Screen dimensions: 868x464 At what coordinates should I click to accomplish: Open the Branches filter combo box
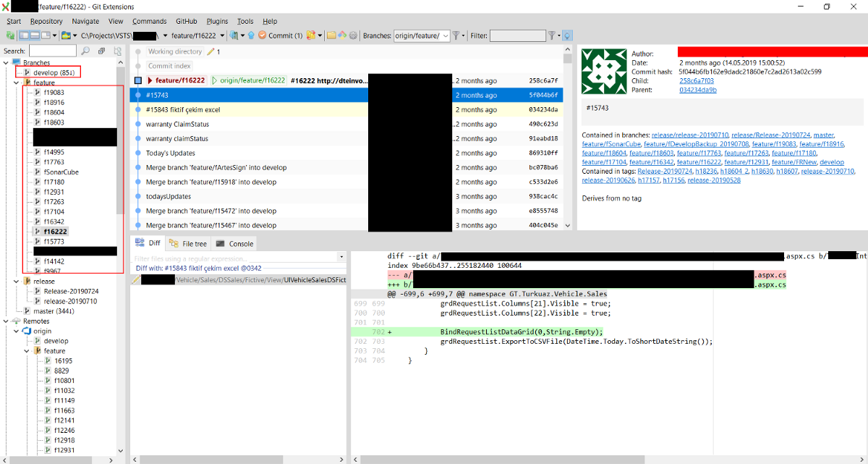tap(422, 35)
